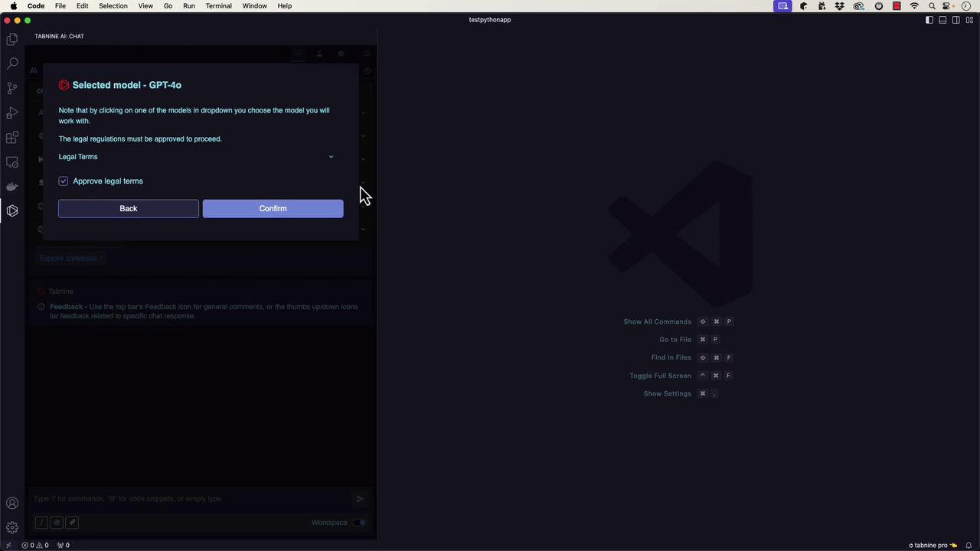The width and height of the screenshot is (980, 551).
Task: Open the Source Control view
Action: click(x=12, y=88)
